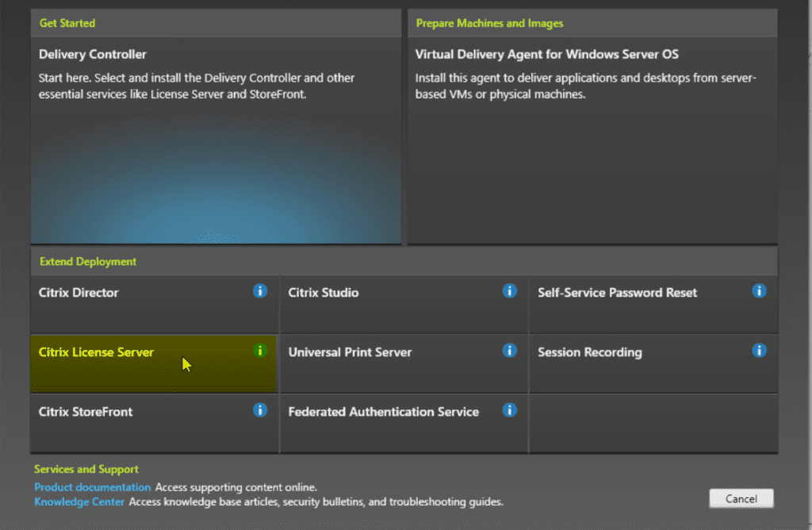Click the info icon for Citrix License Server
The image size is (812, 530).
(260, 350)
